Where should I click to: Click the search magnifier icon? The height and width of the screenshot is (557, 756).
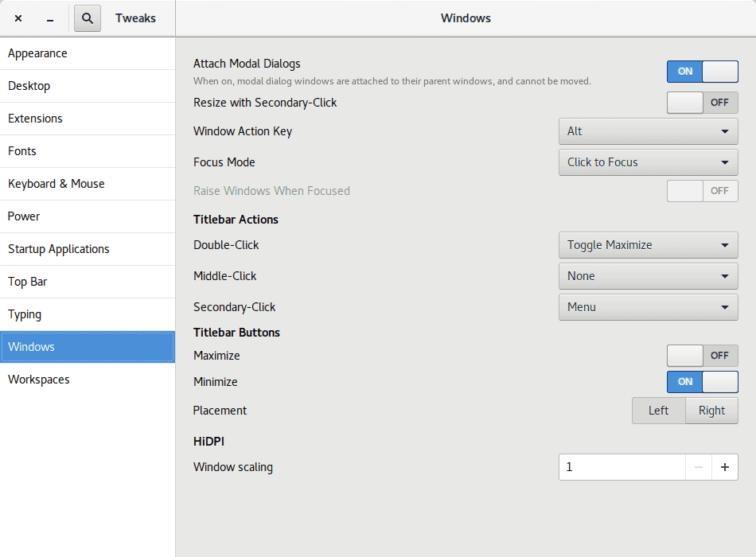88,18
